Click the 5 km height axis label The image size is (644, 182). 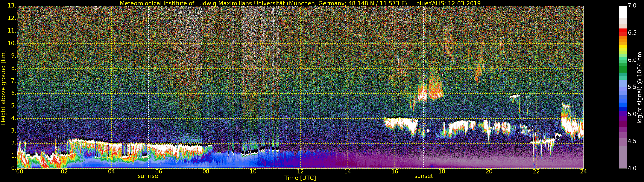pos(14,106)
